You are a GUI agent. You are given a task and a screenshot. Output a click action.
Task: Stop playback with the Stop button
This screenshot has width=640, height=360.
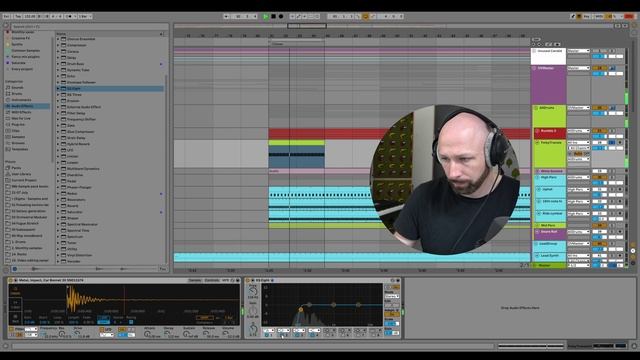coord(273,16)
